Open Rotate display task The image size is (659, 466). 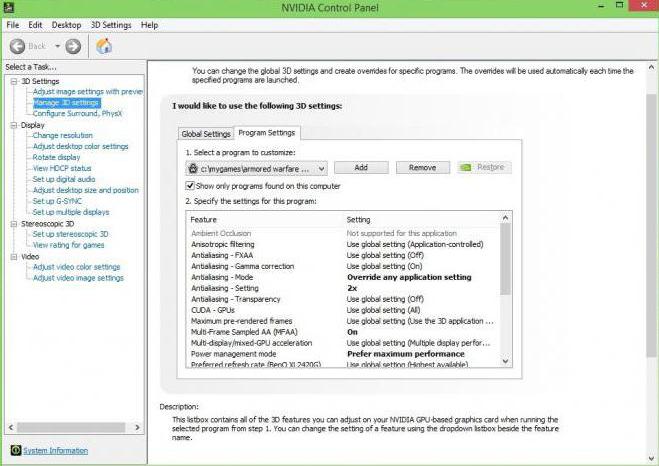(56, 157)
